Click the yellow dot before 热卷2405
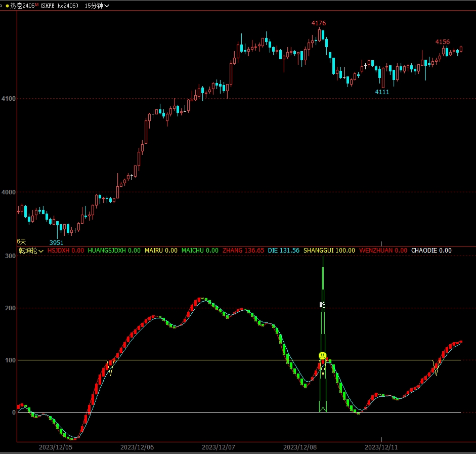The width and height of the screenshot is (476, 454). tap(7, 6)
